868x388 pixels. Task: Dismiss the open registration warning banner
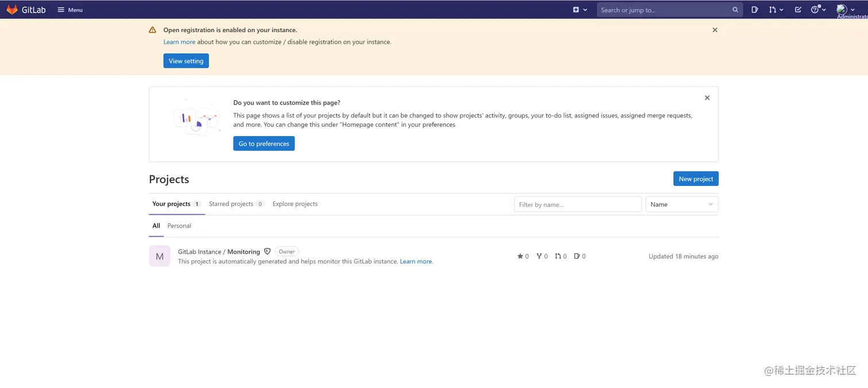click(x=715, y=30)
